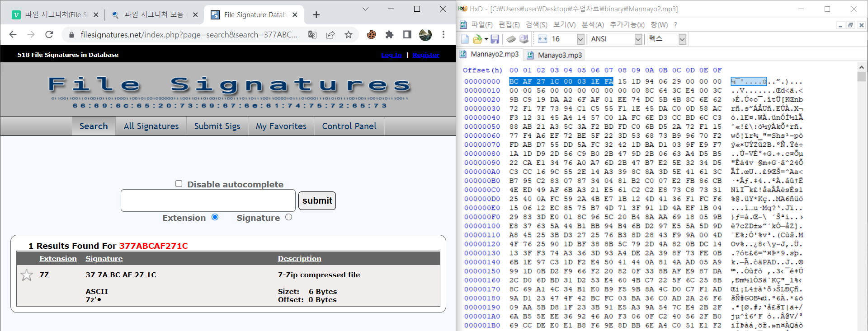Screen dimensions: 868x331
Task: Open the ANSI charset dropdown
Action: coord(638,39)
